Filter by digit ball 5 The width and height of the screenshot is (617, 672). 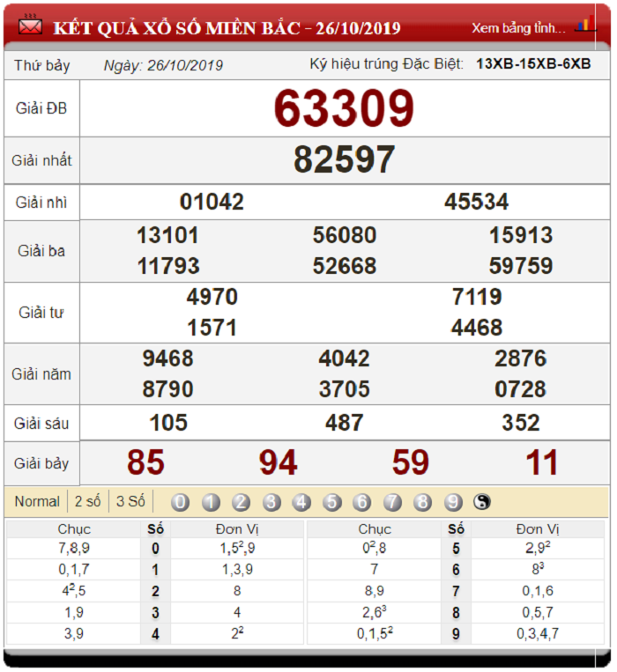[332, 502]
